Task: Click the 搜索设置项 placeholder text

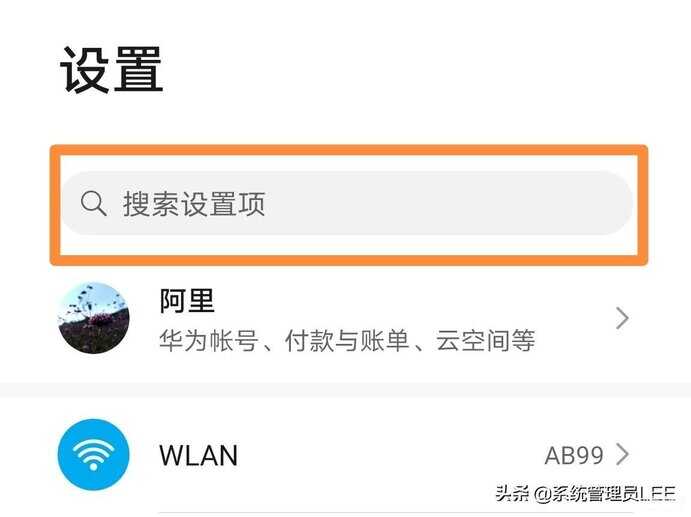Action: pyautogui.click(x=194, y=204)
